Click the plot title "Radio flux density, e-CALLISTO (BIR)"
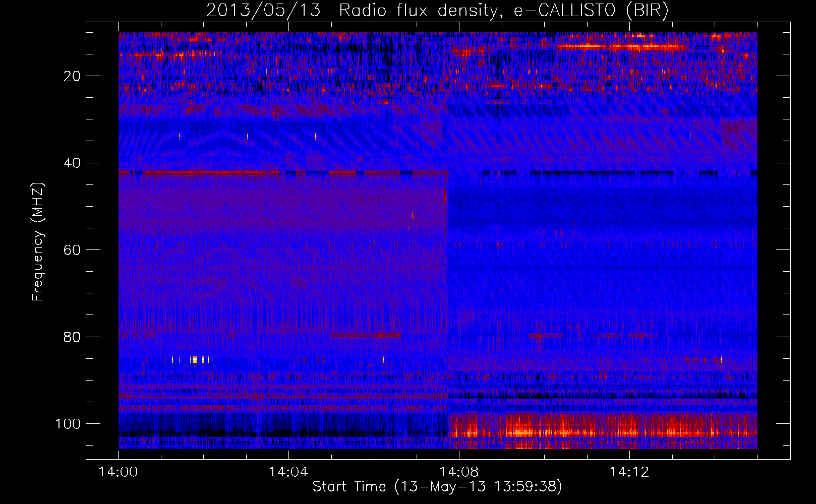Image resolution: width=816 pixels, height=504 pixels. click(x=503, y=11)
